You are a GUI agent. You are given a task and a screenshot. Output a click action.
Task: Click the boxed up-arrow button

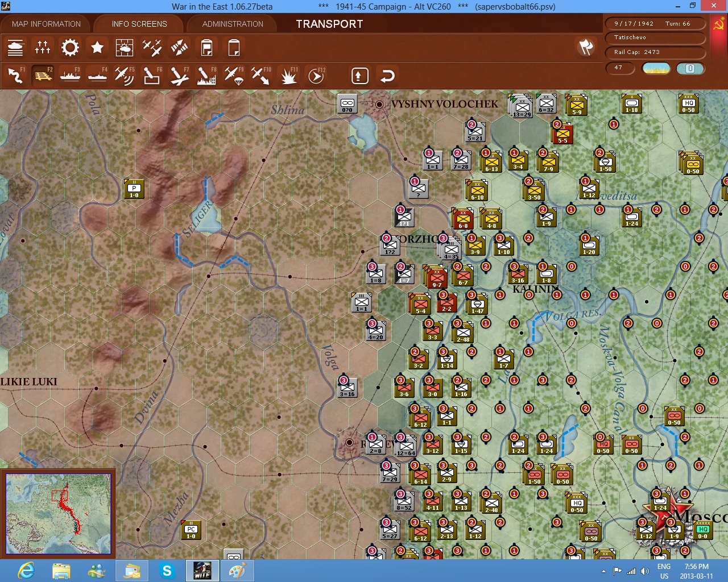(360, 76)
